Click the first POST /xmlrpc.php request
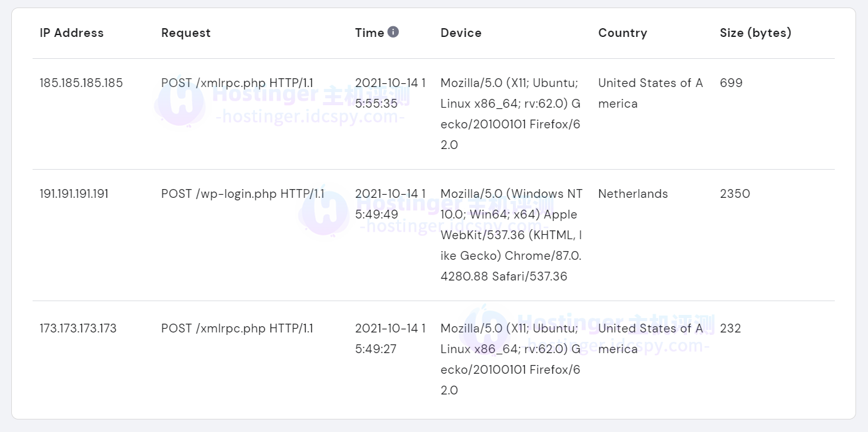The height and width of the screenshot is (432, 868). click(x=237, y=83)
